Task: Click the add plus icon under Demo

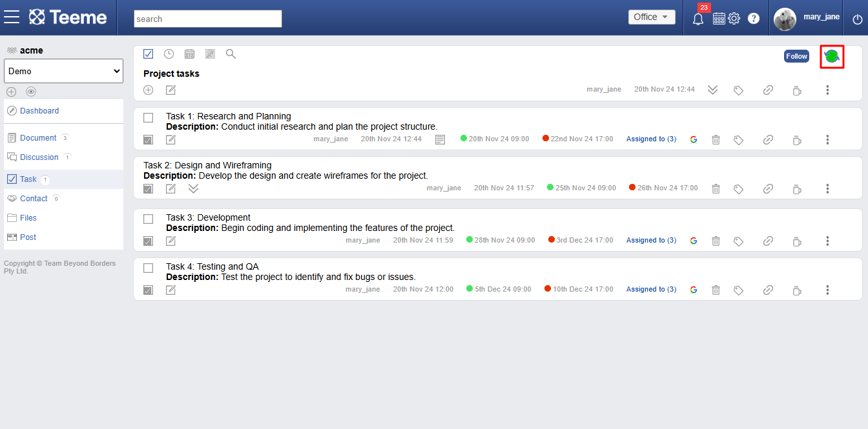Action: click(x=12, y=92)
